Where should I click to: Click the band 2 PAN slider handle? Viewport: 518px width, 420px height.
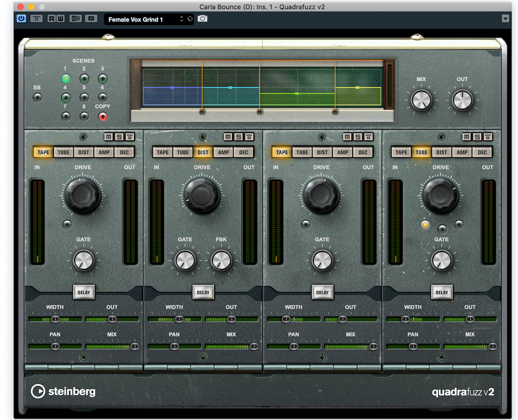(x=174, y=346)
